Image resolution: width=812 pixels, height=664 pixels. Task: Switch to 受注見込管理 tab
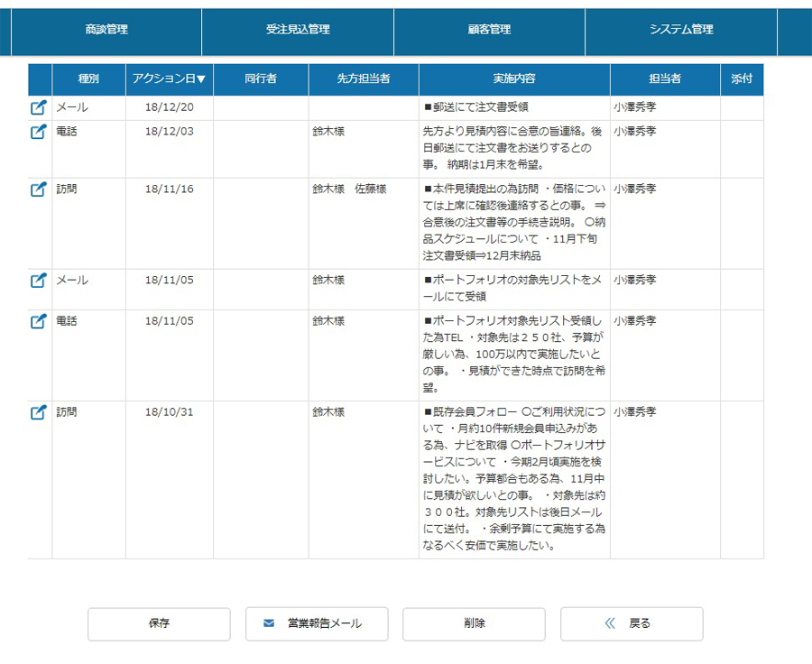298,30
